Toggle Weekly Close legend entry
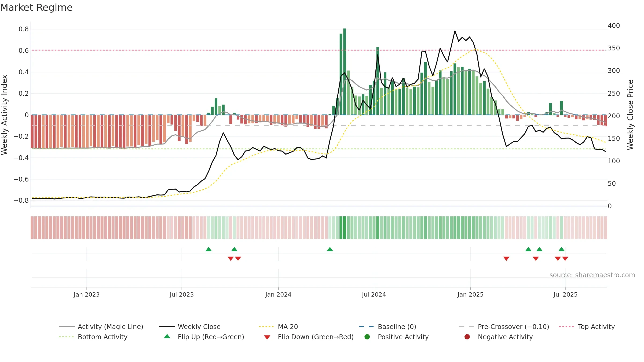 pos(190,327)
